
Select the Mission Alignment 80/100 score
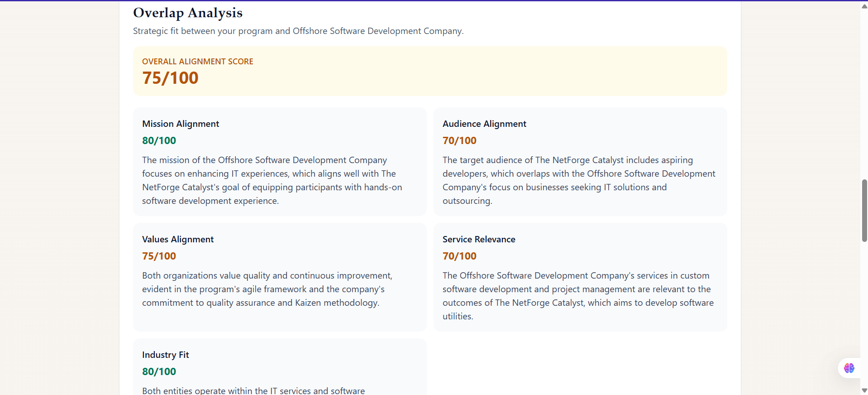[x=159, y=140]
